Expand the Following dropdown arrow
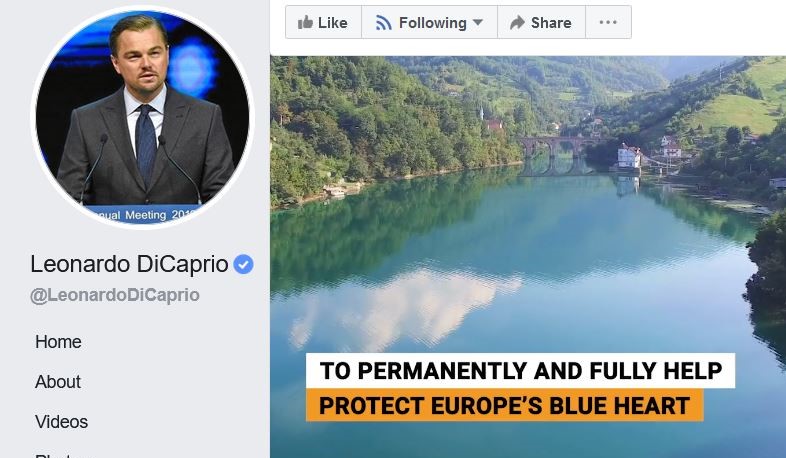This screenshot has height=458, width=786. coord(478,22)
